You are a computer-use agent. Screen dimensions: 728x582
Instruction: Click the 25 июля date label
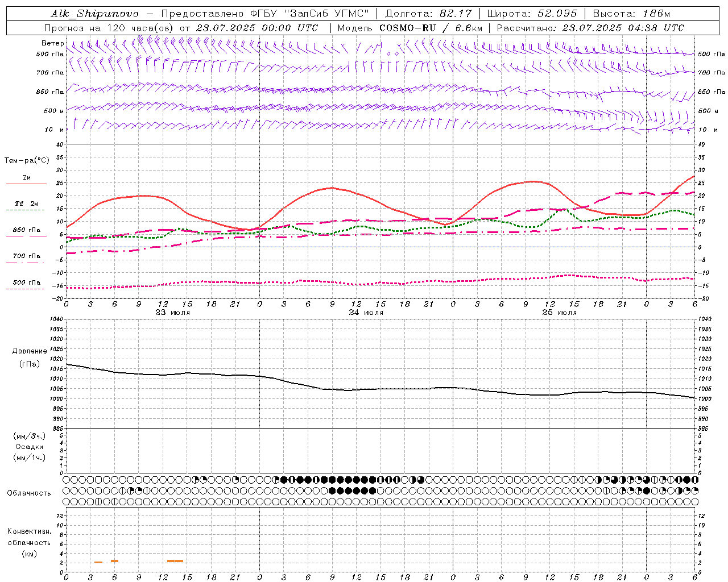(x=560, y=313)
